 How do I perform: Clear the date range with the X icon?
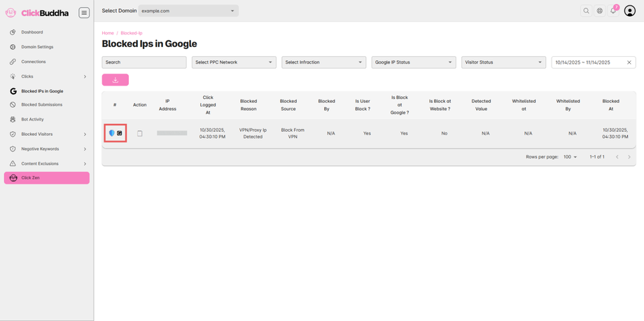pos(629,62)
